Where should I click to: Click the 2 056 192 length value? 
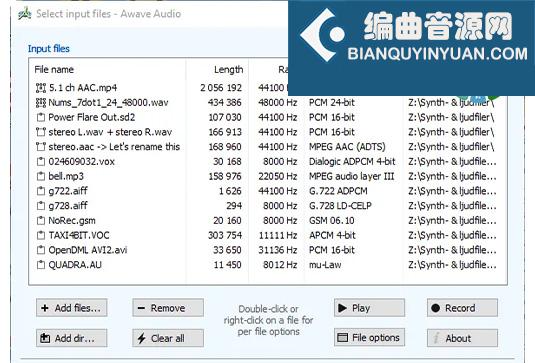[221, 88]
